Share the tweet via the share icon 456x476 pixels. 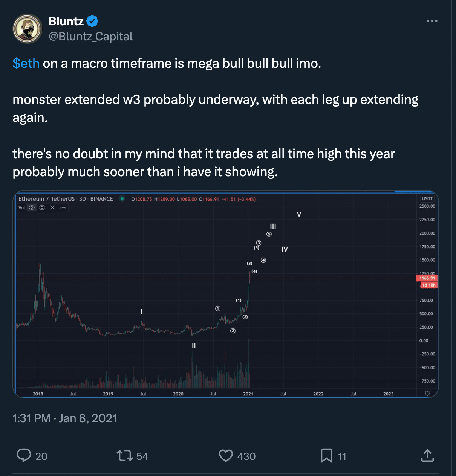pos(427,455)
